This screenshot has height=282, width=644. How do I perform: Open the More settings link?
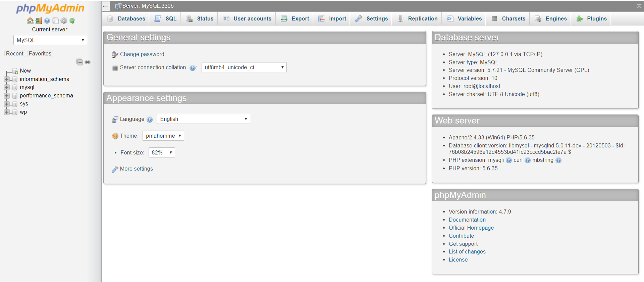tap(136, 169)
